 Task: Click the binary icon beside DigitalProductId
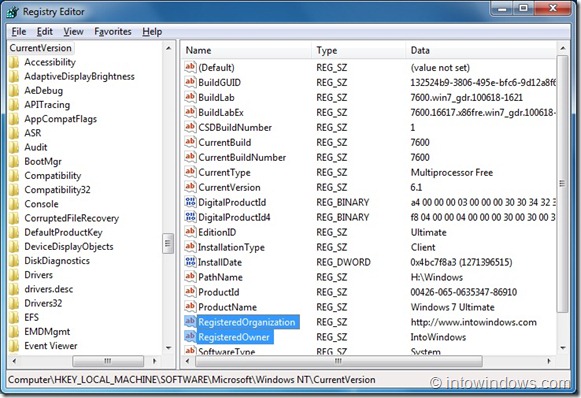tap(190, 202)
